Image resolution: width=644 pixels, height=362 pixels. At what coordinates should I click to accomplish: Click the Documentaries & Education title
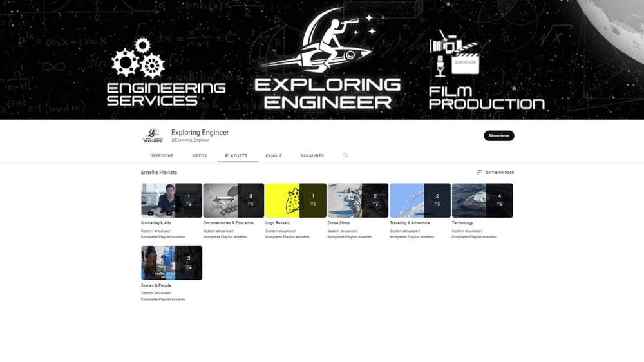coord(229,223)
